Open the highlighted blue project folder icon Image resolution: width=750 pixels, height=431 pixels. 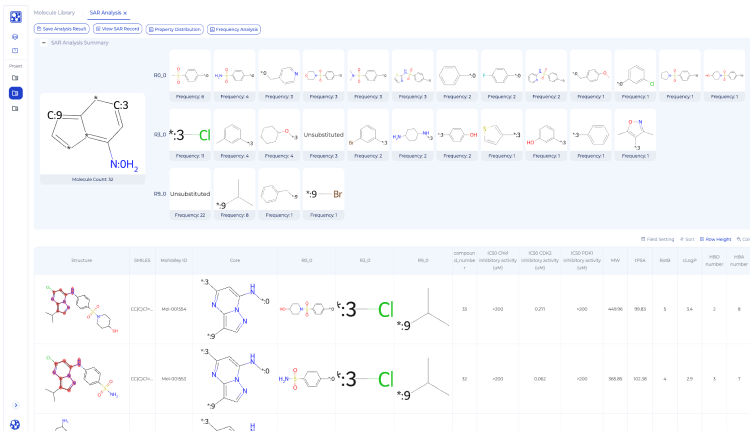[x=15, y=93]
